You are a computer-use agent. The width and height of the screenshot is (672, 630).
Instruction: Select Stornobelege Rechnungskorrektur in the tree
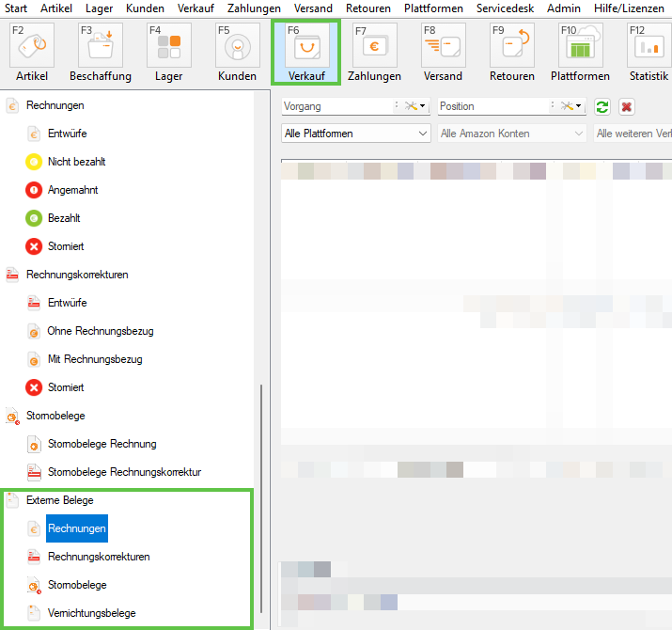pos(124,472)
